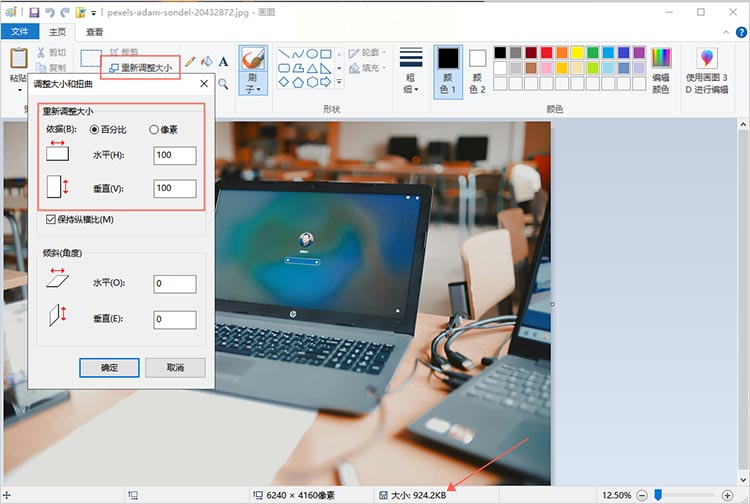Select the straight line shape

point(284,54)
